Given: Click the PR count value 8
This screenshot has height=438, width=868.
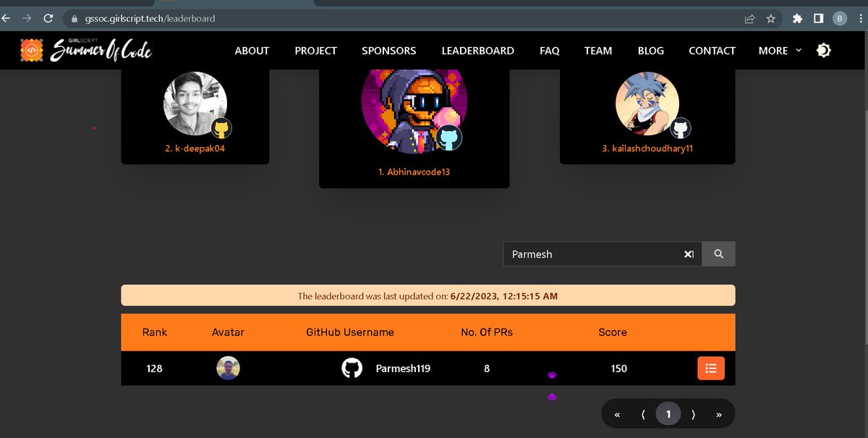Looking at the screenshot, I should pos(487,368).
